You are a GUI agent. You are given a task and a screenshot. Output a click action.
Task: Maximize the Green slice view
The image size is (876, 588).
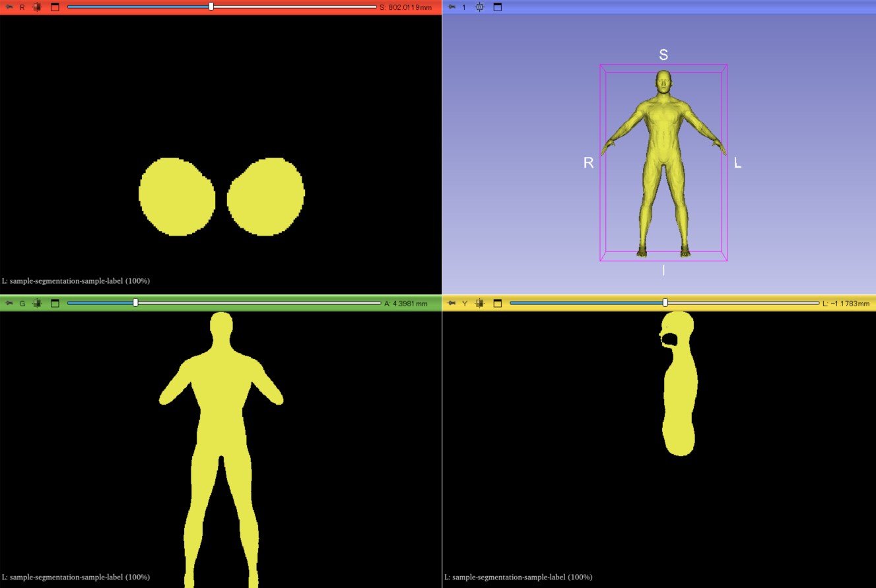tap(55, 304)
